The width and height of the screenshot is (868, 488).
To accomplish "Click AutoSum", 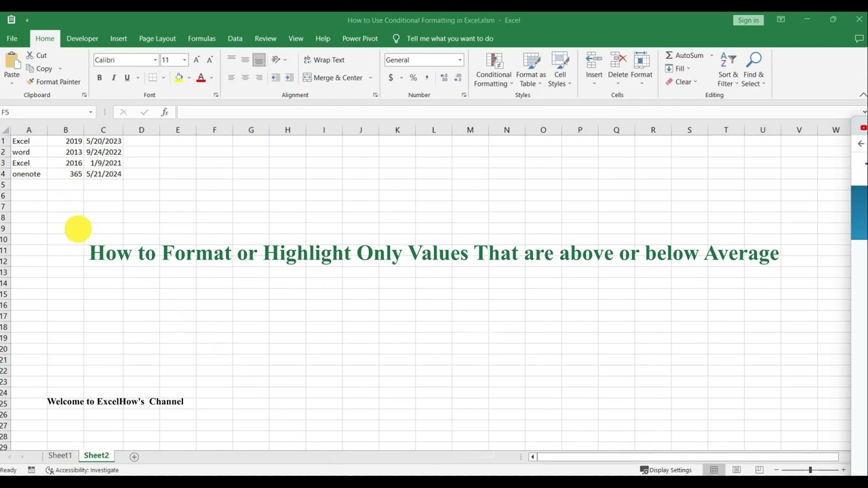I will (684, 56).
